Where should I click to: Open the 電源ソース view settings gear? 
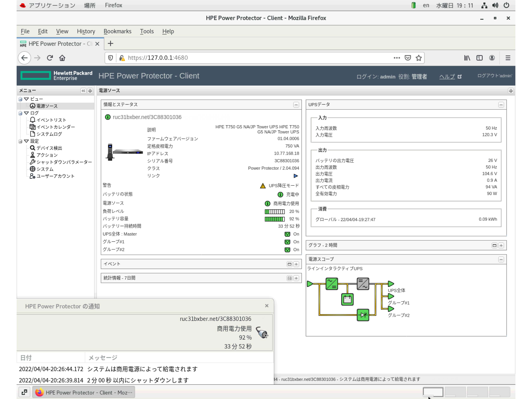(511, 91)
